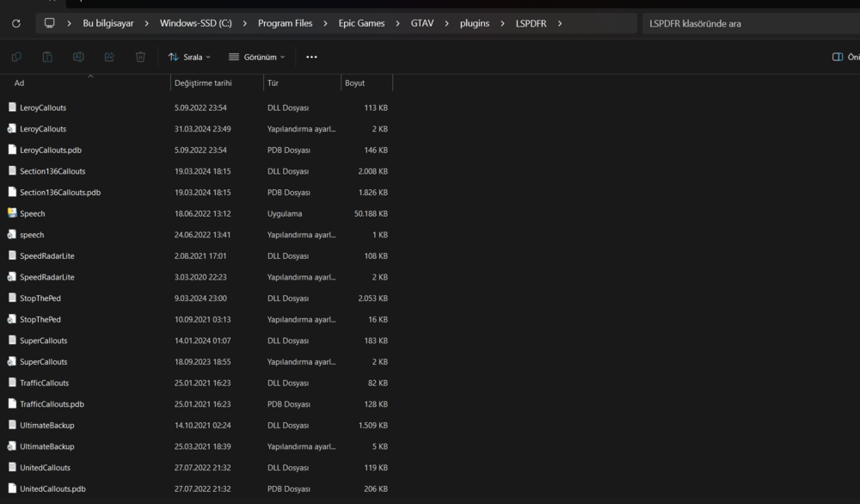Select TrafficCallouts DLL file name
The height and width of the screenshot is (504, 860).
(44, 383)
